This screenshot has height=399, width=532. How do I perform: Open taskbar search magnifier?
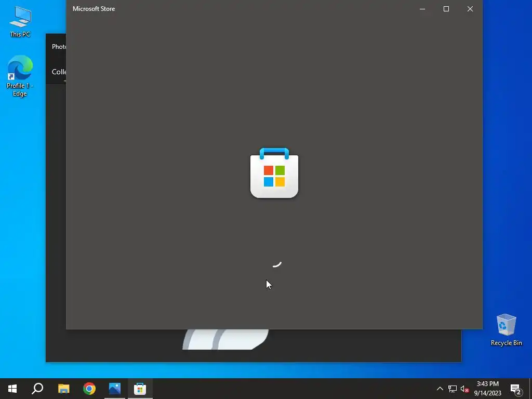(x=37, y=389)
